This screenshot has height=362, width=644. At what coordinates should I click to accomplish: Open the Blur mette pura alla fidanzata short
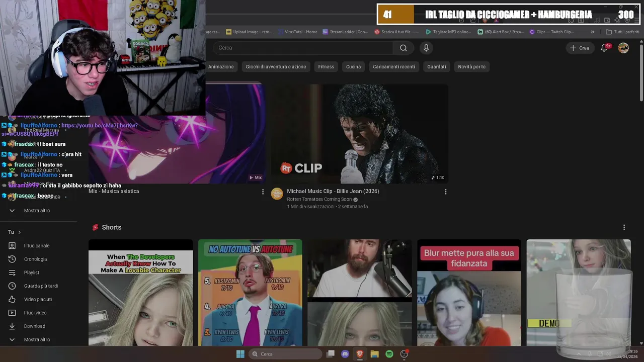click(x=469, y=293)
